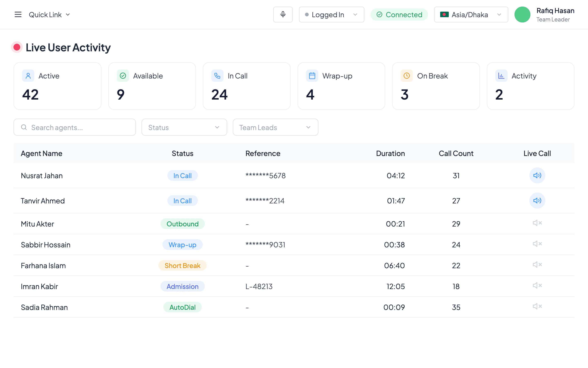Click Tanvir Ahmed's In Call status badge
588x368 pixels.
(183, 201)
